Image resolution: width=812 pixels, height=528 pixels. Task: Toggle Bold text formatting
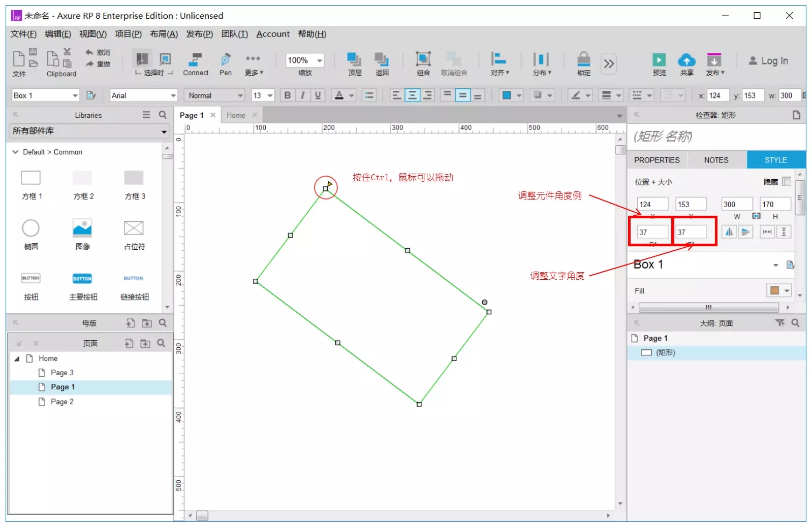coord(288,95)
